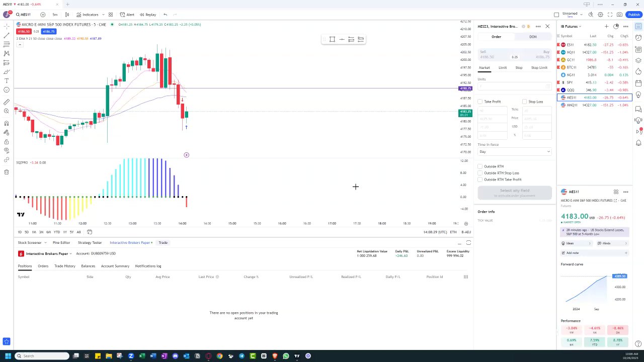This screenshot has width=644, height=362.
Task: Select the 1D time range
Action: pyautogui.click(x=20, y=232)
